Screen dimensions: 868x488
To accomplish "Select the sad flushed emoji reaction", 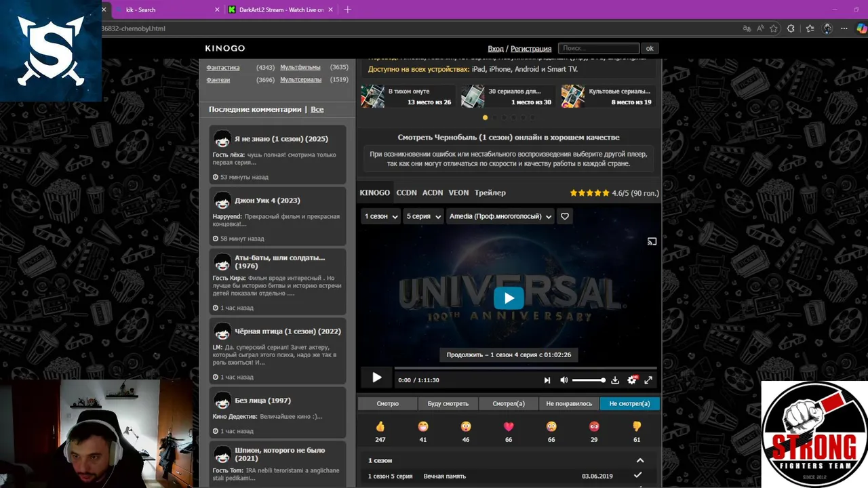I will coord(551,426).
